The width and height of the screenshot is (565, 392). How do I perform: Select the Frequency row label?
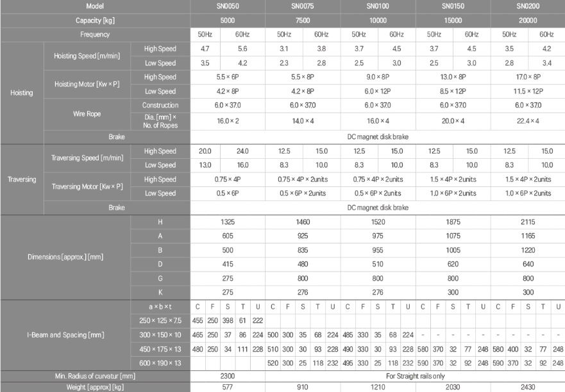[95, 33]
